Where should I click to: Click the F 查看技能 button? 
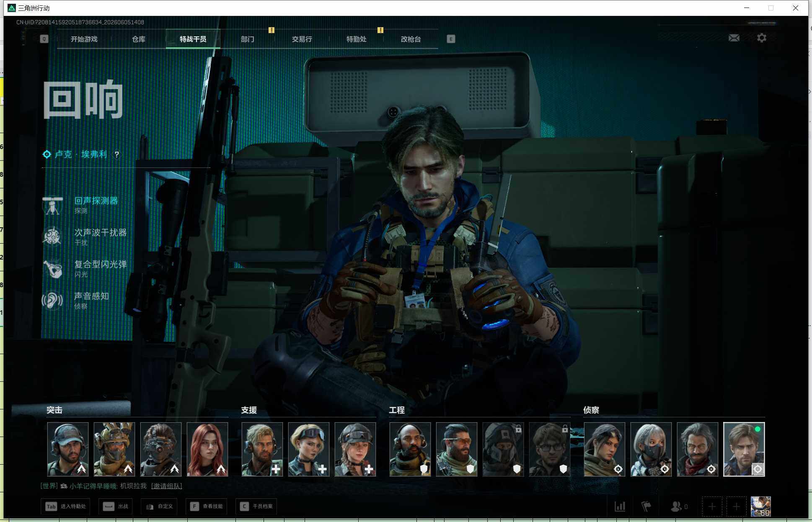click(207, 507)
